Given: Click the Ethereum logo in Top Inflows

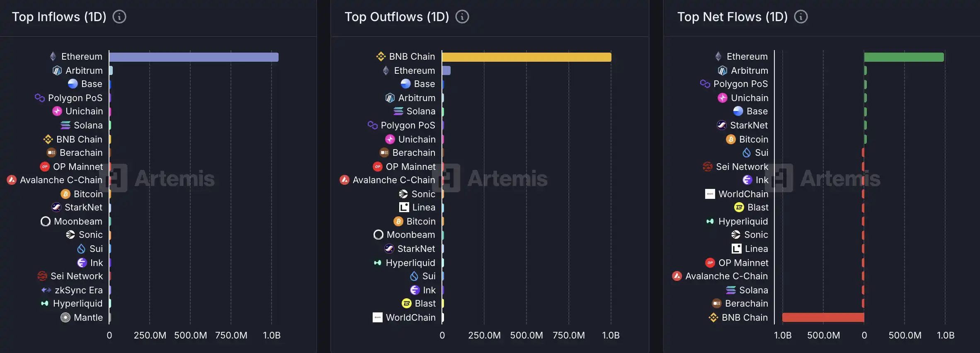Looking at the screenshot, I should [53, 56].
